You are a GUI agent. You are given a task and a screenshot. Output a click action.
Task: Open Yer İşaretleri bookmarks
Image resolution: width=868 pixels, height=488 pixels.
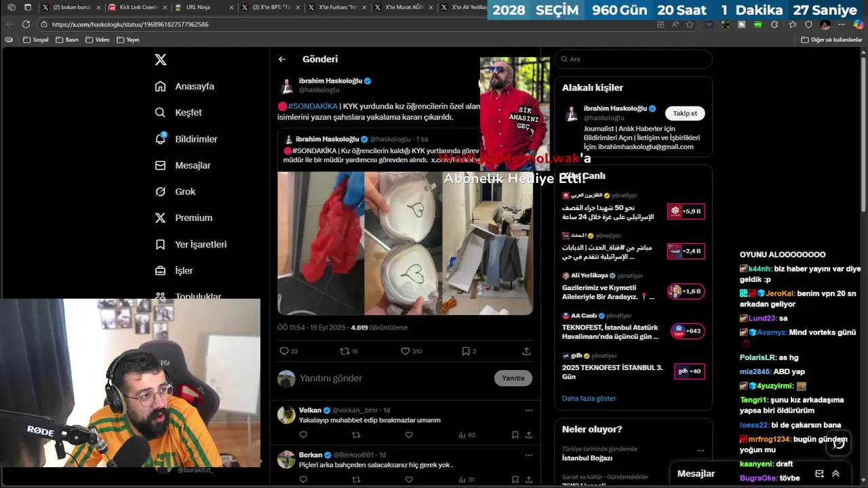(x=191, y=244)
